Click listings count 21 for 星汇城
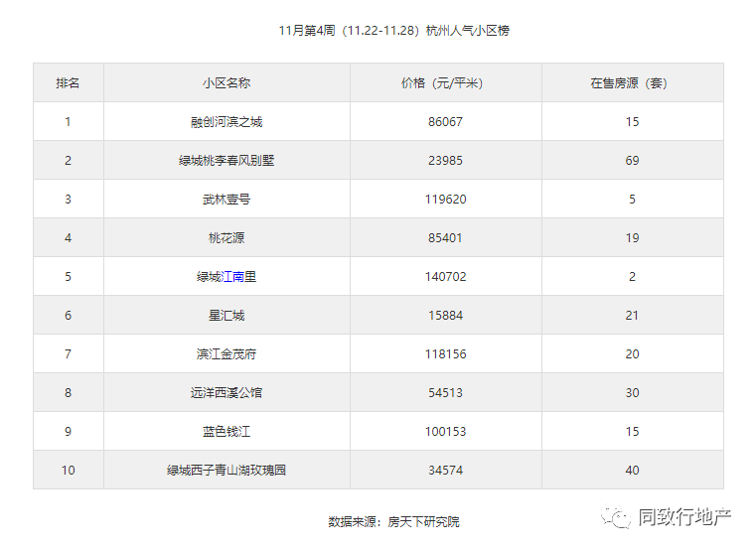This screenshot has width=756, height=550. [632, 316]
